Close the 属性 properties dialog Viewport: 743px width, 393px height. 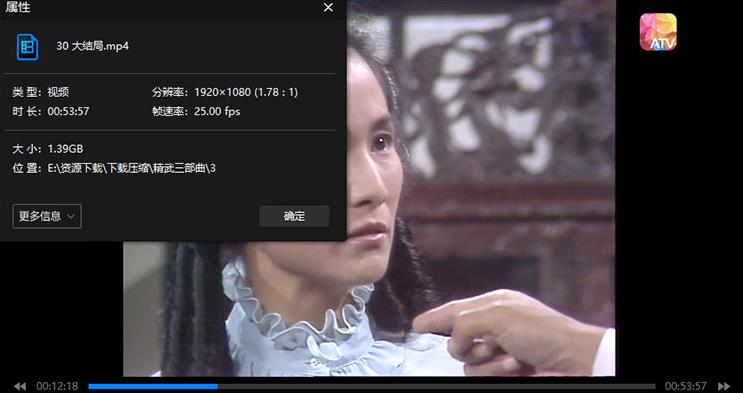(328, 7)
